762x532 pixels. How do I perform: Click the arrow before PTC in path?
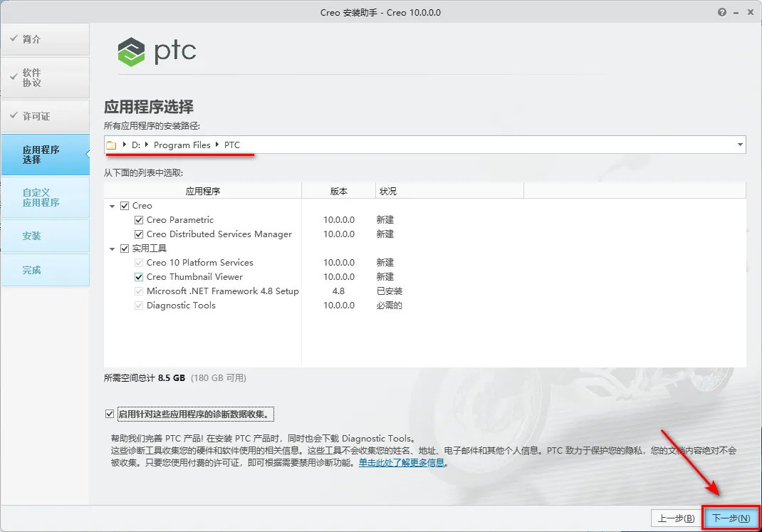(x=217, y=145)
